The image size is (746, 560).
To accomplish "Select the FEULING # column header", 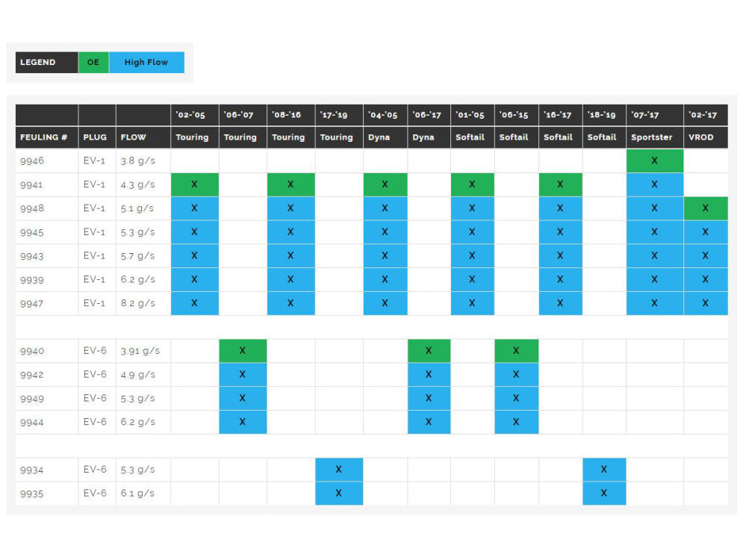I will click(44, 137).
